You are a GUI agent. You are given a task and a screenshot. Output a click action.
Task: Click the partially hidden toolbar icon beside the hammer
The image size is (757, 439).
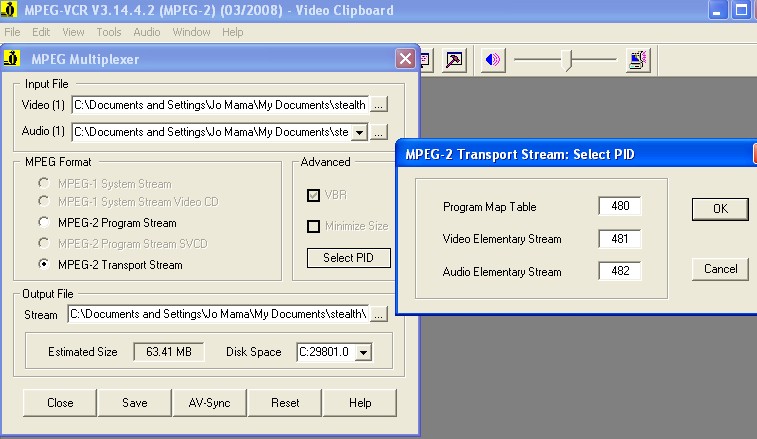(x=425, y=60)
